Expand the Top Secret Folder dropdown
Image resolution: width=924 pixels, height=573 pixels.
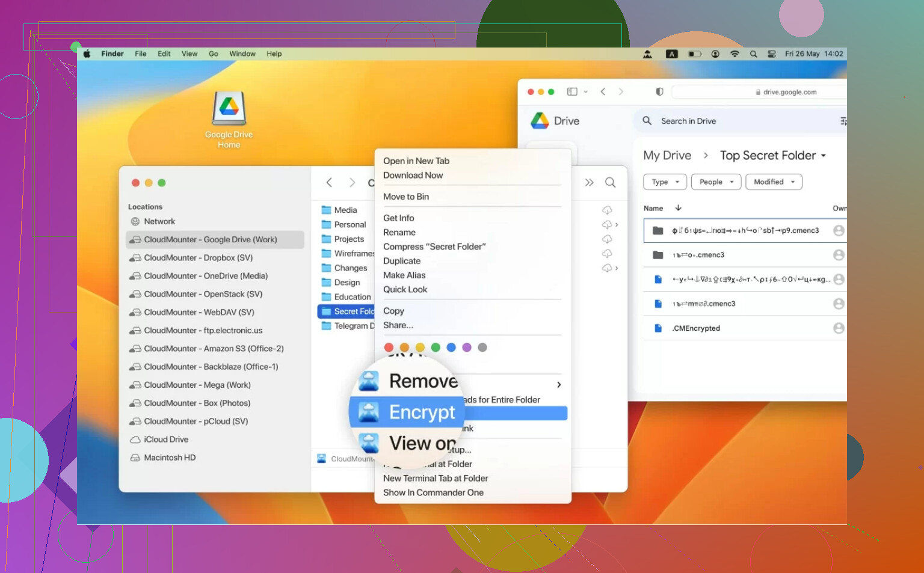[x=824, y=156]
